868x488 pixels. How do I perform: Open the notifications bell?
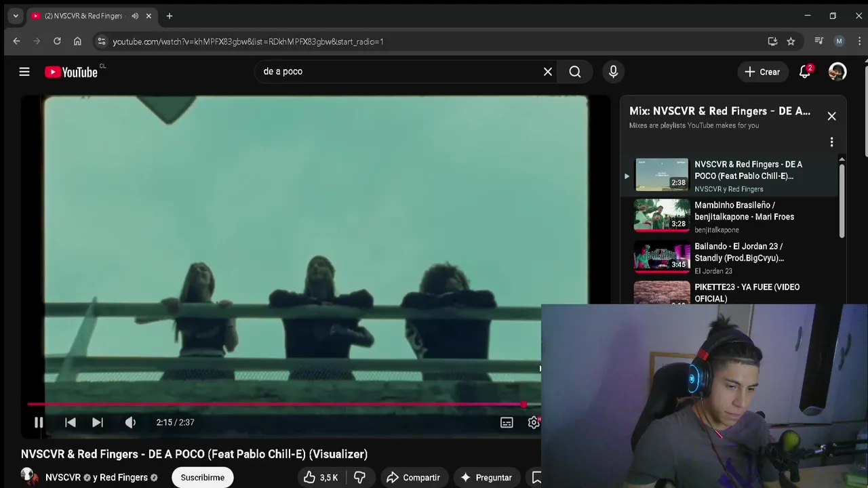805,72
